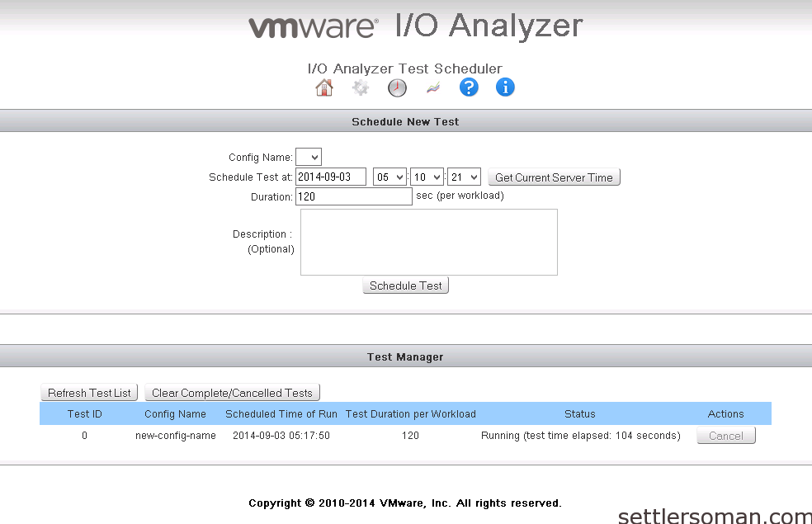The image size is (812, 524).
Task: Click the Actions column header
Action: click(725, 414)
